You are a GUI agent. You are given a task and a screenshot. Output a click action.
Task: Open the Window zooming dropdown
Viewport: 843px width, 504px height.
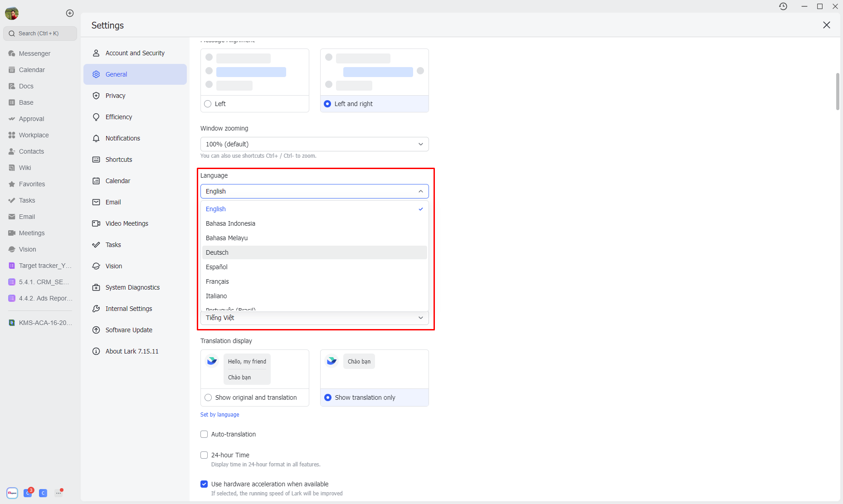pyautogui.click(x=315, y=144)
